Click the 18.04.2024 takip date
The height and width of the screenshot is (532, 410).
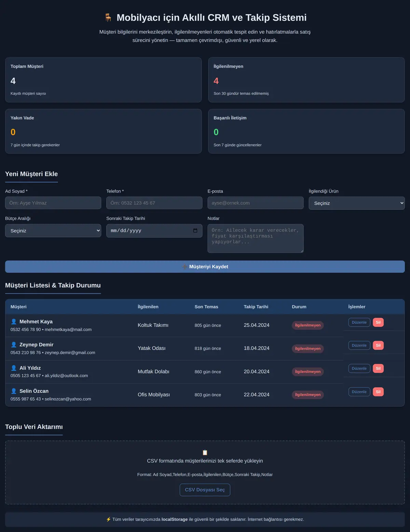click(257, 348)
